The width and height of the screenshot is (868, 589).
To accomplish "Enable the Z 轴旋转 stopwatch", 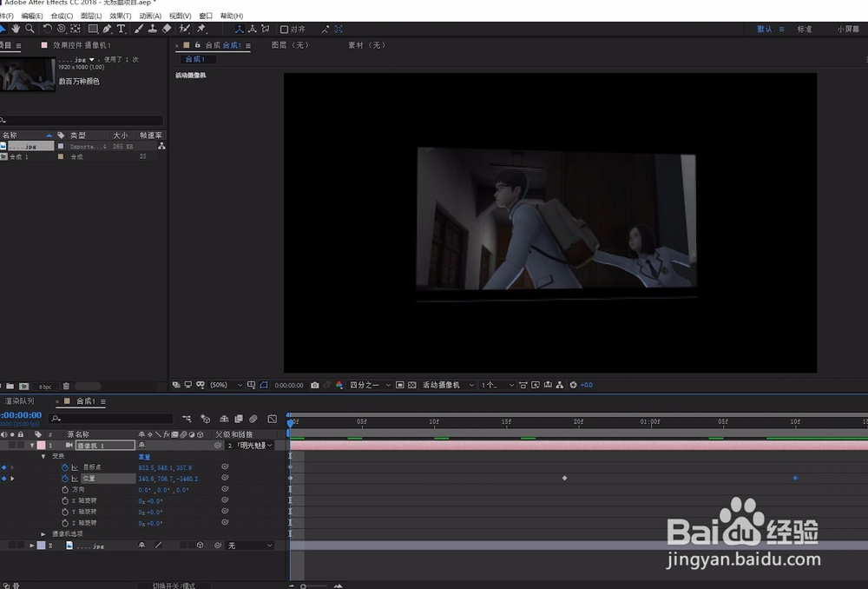I will (65, 523).
